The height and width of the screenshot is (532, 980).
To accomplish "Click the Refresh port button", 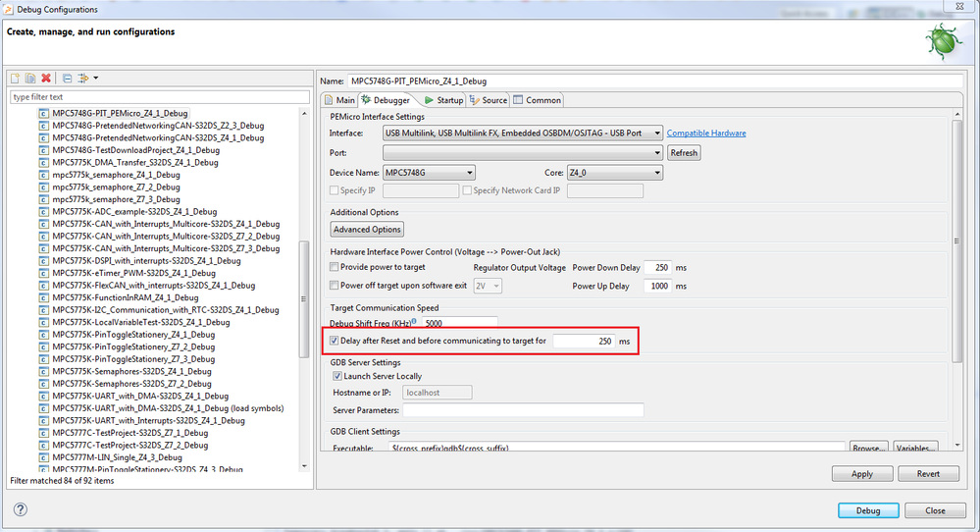I will pos(684,152).
